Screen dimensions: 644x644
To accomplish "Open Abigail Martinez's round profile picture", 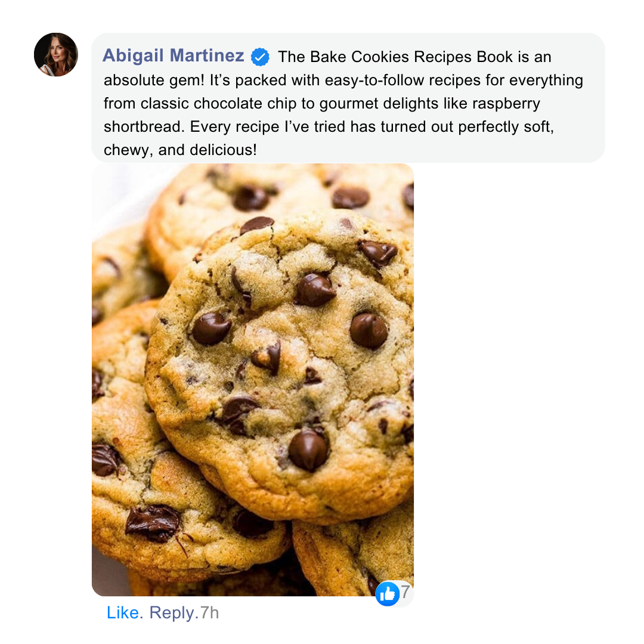I will [x=56, y=55].
